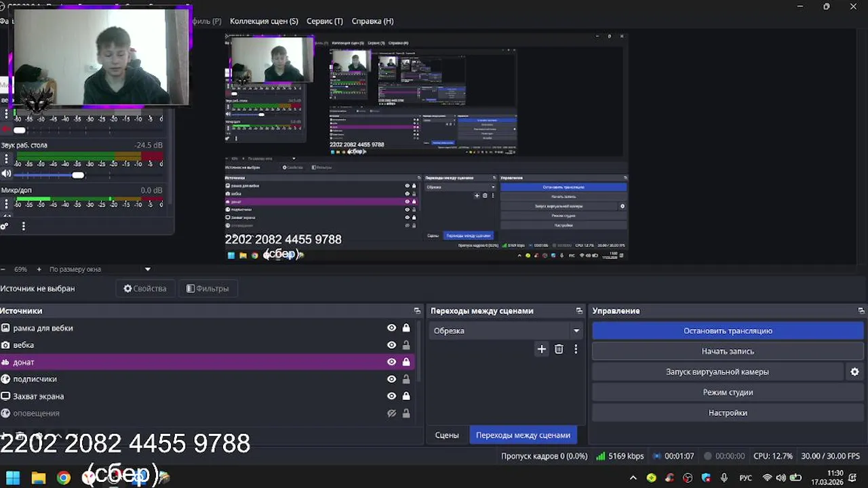Select the оповещения source row
Screen dimensions: 868x488
point(207,413)
